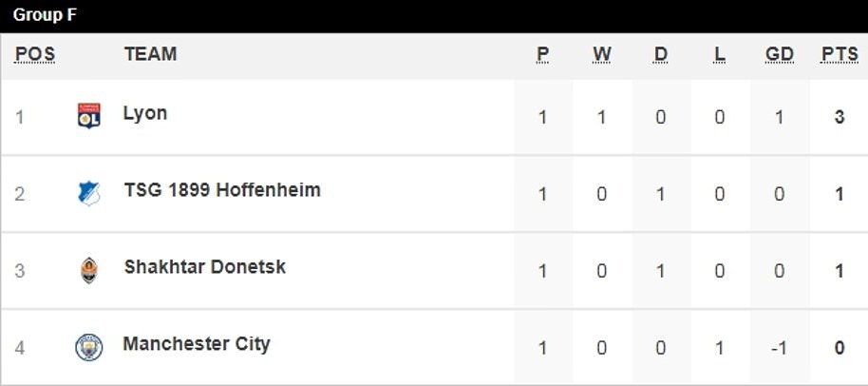Click Manchester City's points value of 0
The image size is (868, 386).
[x=840, y=348]
